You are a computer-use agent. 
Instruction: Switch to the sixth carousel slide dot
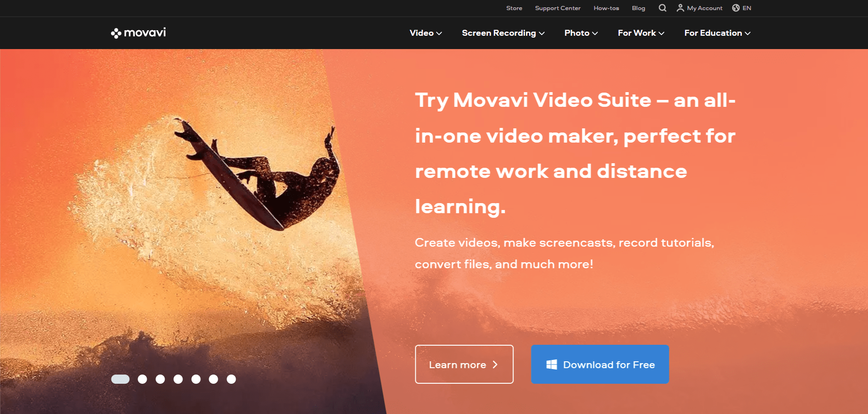[x=213, y=379]
